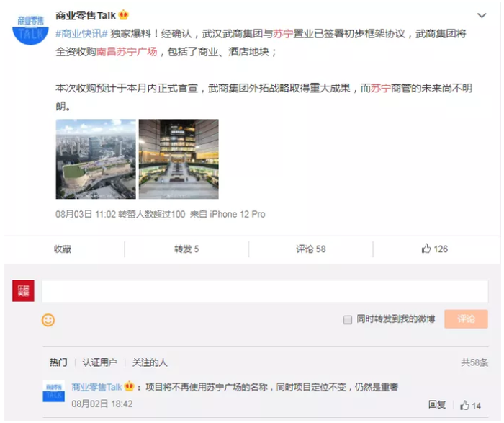Viewport: 504px width, 423px height.
Task: Like the post with thumbs-up 126
Action: click(435, 249)
